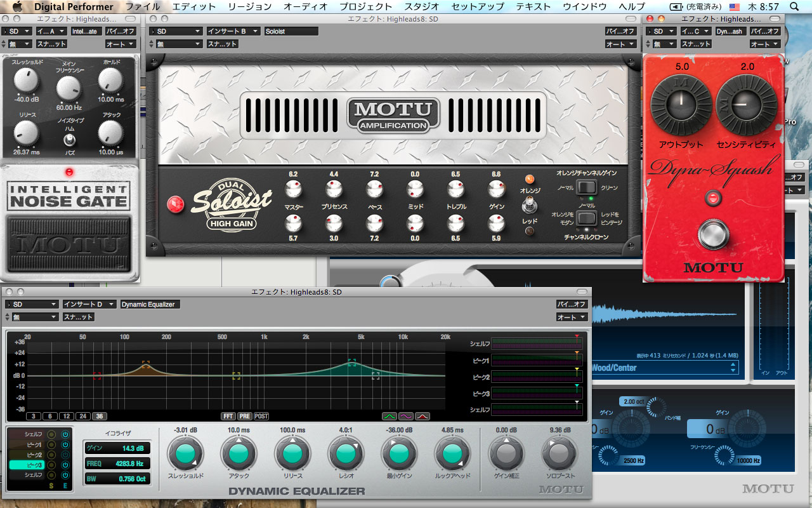Select the green curve display icon in Dynamic Equalizer

pyautogui.click(x=390, y=417)
